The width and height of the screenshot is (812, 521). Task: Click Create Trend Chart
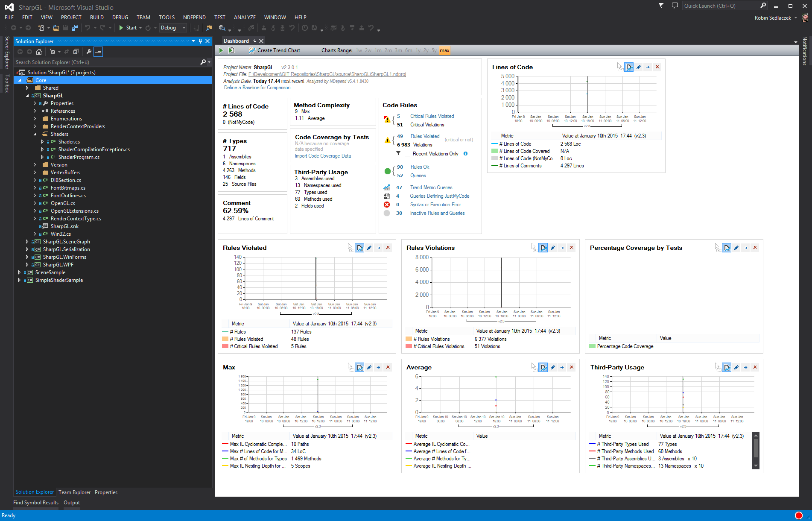pyautogui.click(x=275, y=50)
